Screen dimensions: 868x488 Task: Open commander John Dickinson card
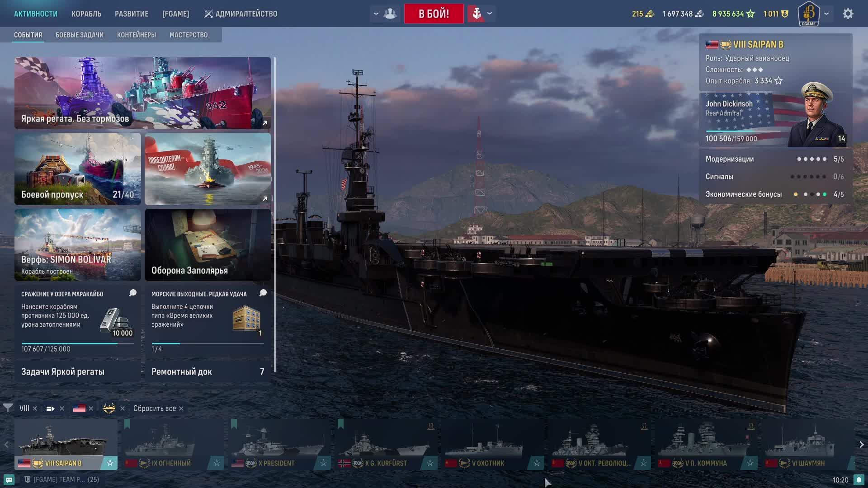coord(775,119)
